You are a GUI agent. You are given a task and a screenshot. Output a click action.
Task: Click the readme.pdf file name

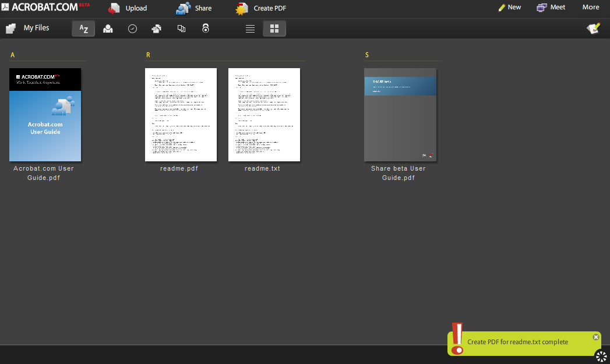[179, 168]
